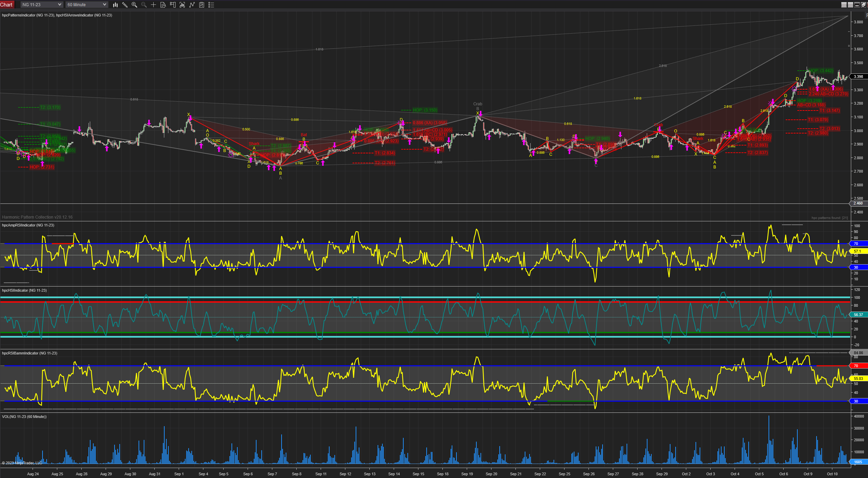Open the drawing tools pencil icon
Screen dimensions: 868x478
pyautogui.click(x=125, y=5)
